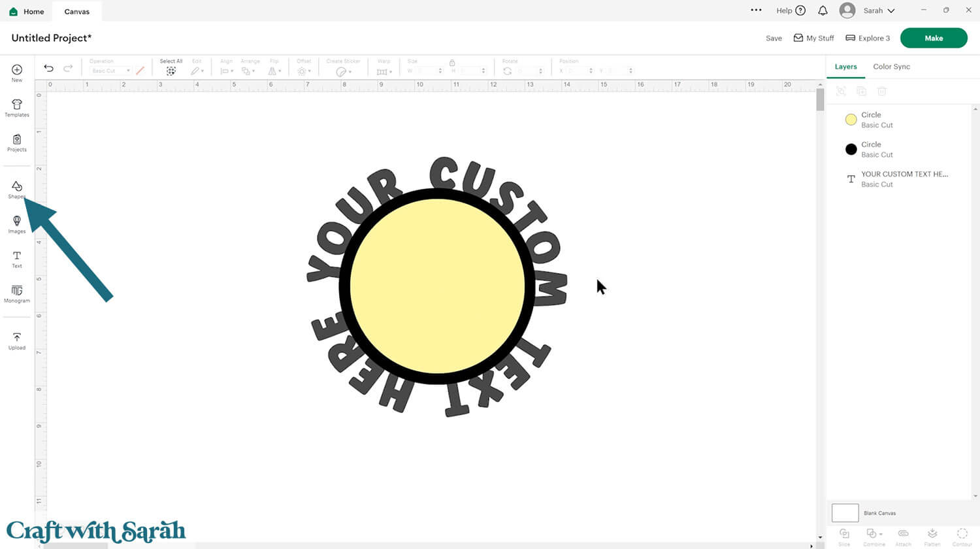Click the Select All icon
Viewport: 980px width, 549px height.
171,71
